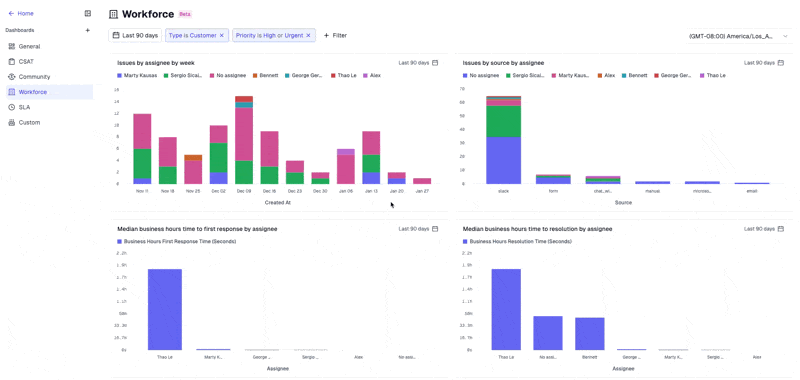The width and height of the screenshot is (800, 380).
Task: Toggle George legend in weekly chart
Action: point(304,75)
